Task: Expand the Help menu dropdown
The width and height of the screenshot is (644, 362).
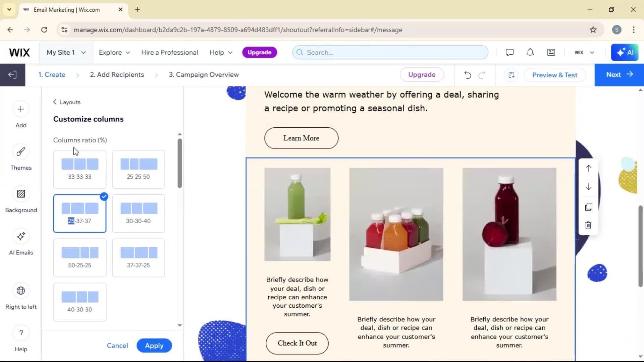Action: tap(221, 53)
